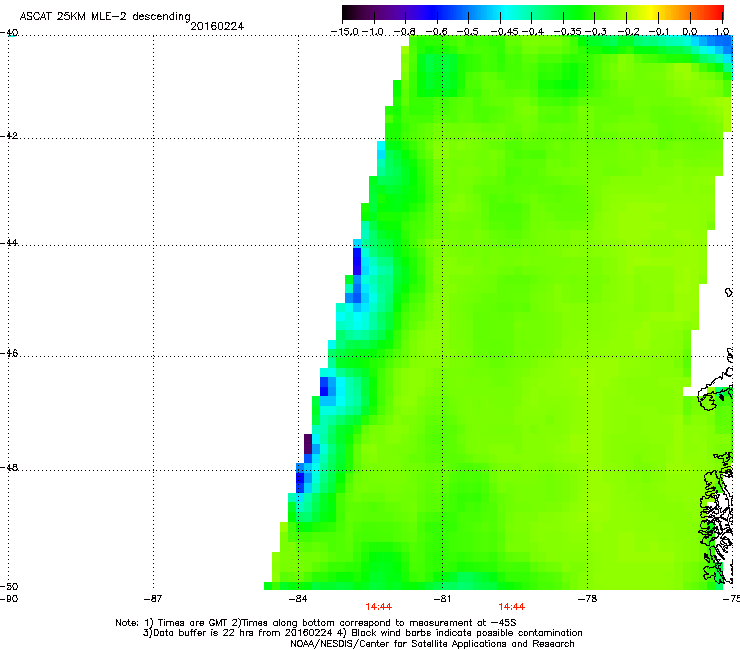This screenshot has width=740, height=650.
Task: Click the -46 latitude axis label
Action: [x=9, y=354]
